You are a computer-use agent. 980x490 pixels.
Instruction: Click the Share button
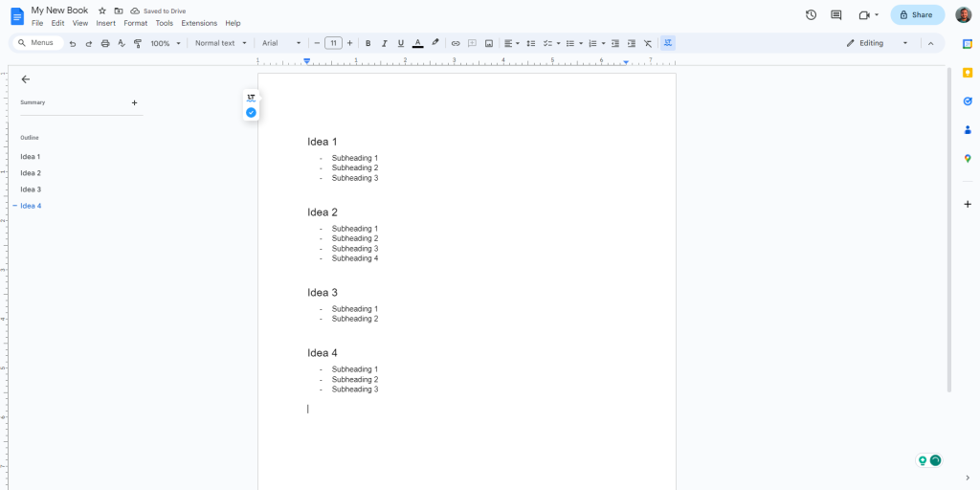[x=916, y=15]
